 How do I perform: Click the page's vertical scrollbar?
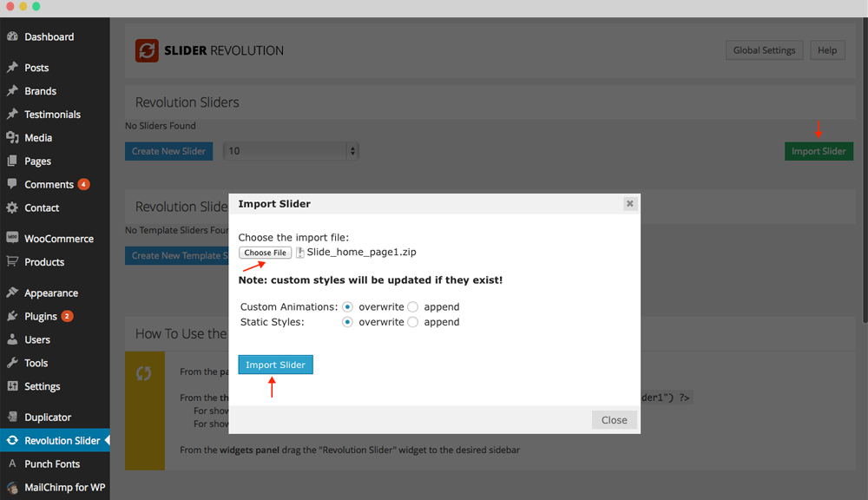click(863, 174)
